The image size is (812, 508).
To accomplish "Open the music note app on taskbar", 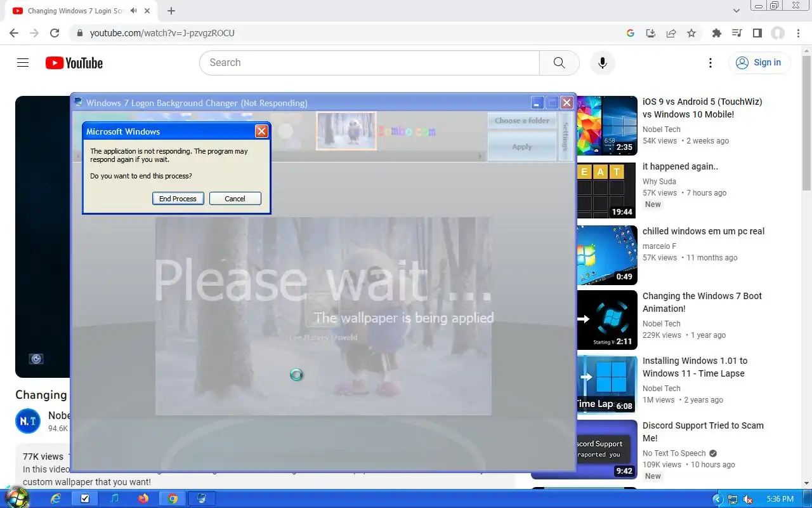I will [x=114, y=498].
